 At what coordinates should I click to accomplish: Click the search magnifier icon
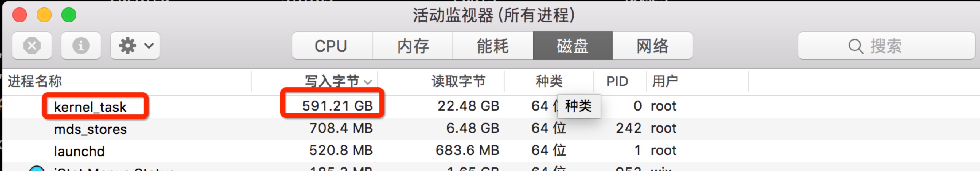coord(856,46)
